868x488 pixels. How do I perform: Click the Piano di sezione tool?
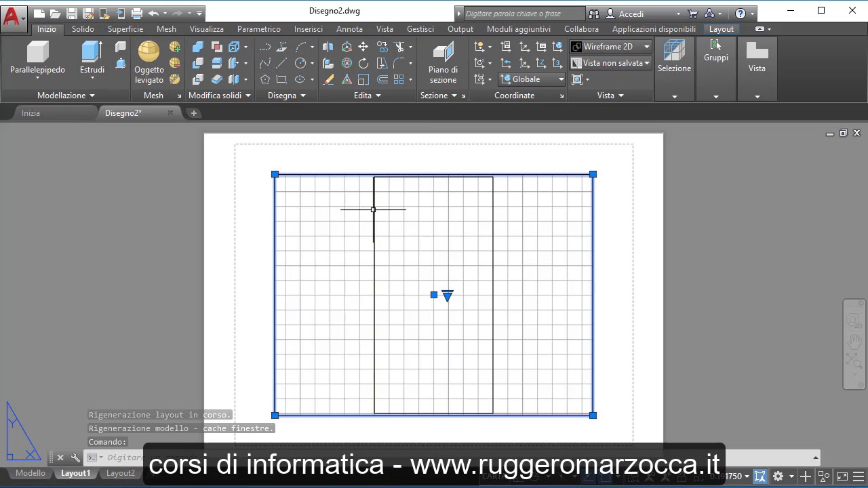(443, 62)
